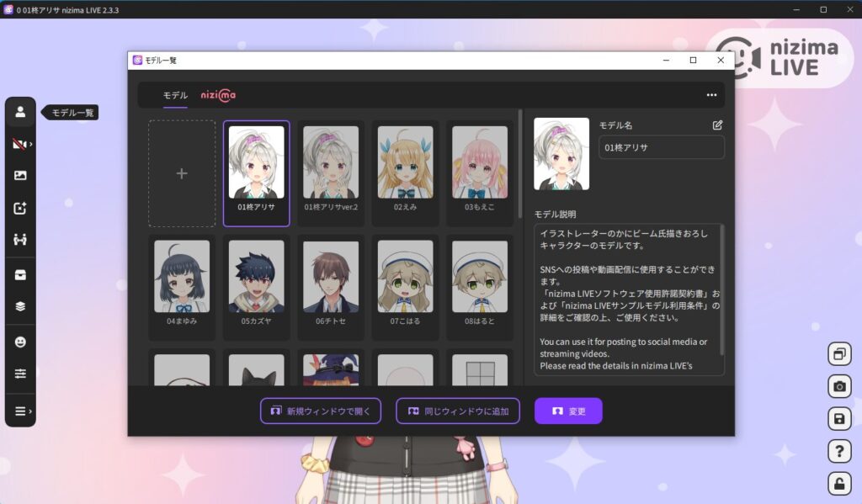Screen dimensions: 862x504
Task: Click the 新規ウィンドウで開く button
Action: tap(321, 411)
